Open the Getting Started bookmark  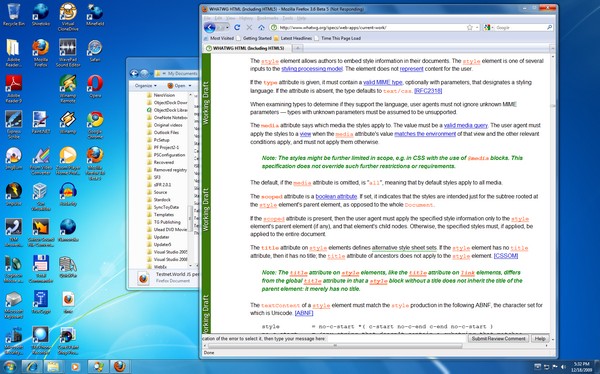(254, 38)
